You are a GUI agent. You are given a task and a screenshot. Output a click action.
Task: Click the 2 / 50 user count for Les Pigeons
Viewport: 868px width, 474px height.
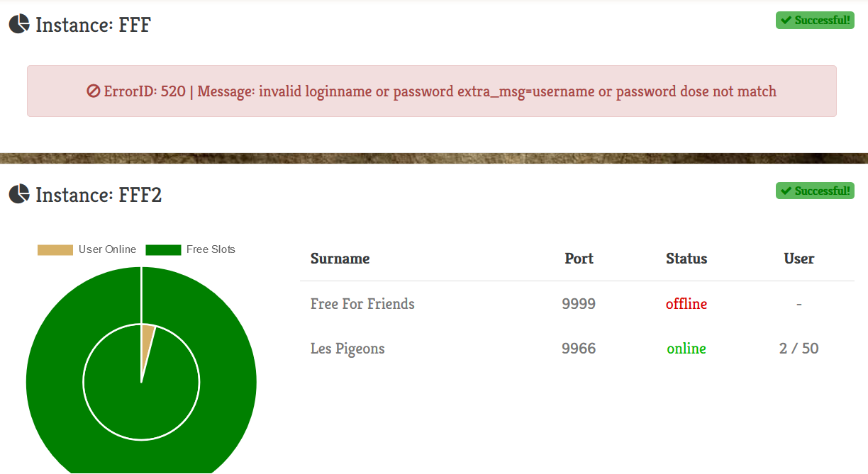pyautogui.click(x=799, y=348)
